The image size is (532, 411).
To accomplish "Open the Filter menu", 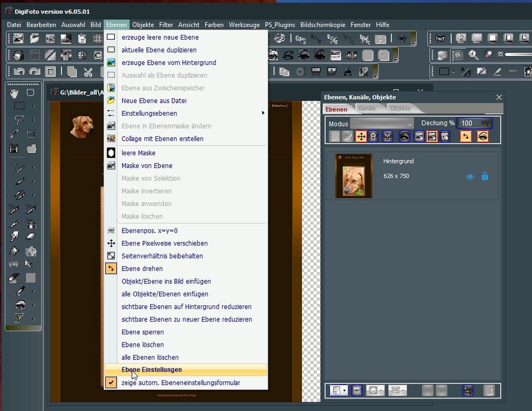I will 166,25.
